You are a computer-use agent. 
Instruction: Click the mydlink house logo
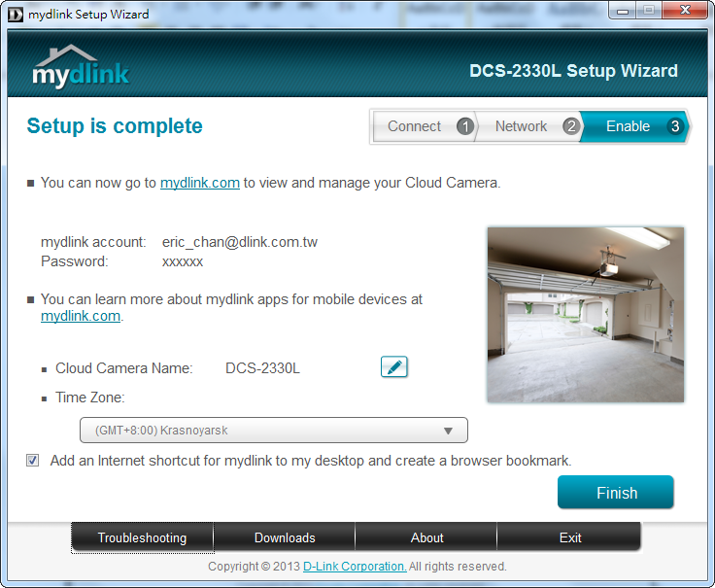coord(81,67)
